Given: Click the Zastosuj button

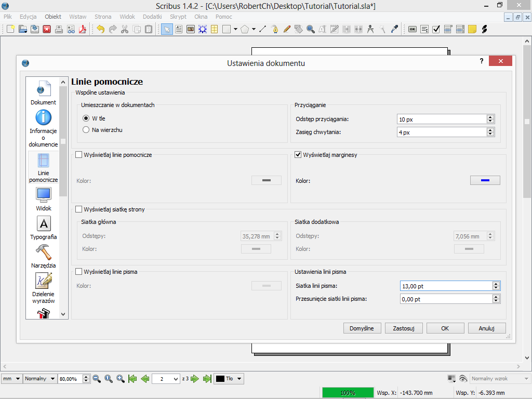Looking at the screenshot, I should (404, 328).
